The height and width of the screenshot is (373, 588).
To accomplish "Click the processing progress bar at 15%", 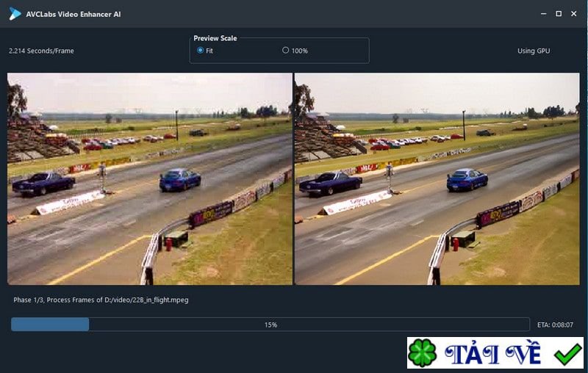I will 270,325.
